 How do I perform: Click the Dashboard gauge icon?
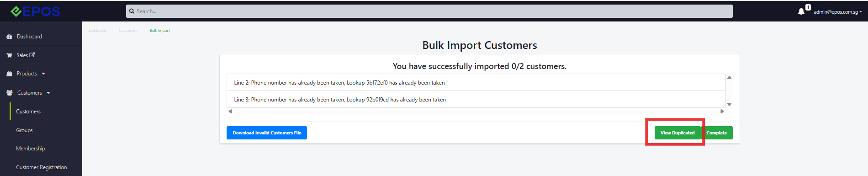[9, 37]
